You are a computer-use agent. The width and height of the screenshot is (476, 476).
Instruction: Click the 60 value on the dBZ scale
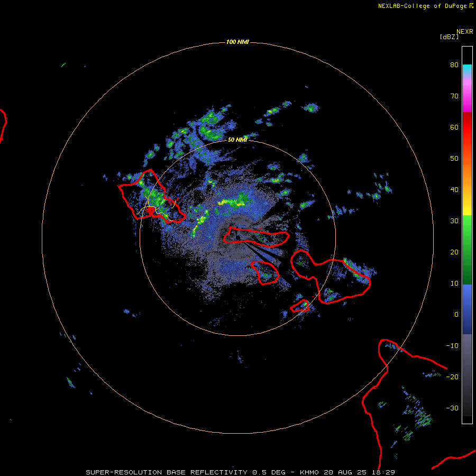click(454, 127)
